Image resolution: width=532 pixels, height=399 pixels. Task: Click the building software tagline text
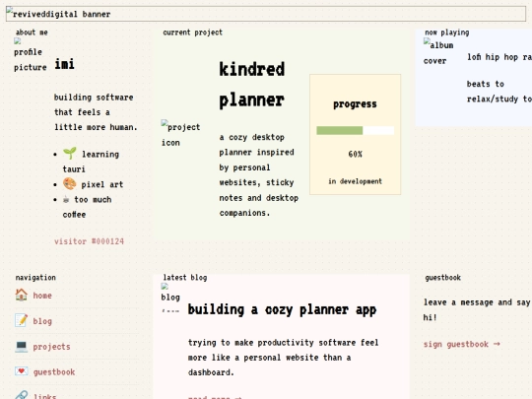pos(96,112)
